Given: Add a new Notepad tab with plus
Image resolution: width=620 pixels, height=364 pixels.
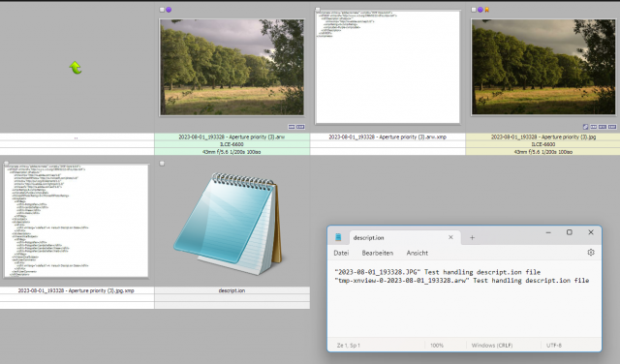Looking at the screenshot, I should pos(472,237).
